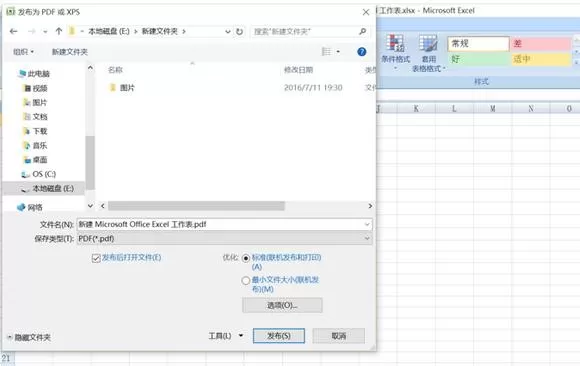
Task: Change view layout icon in dialog toolbar
Action: click(x=326, y=51)
